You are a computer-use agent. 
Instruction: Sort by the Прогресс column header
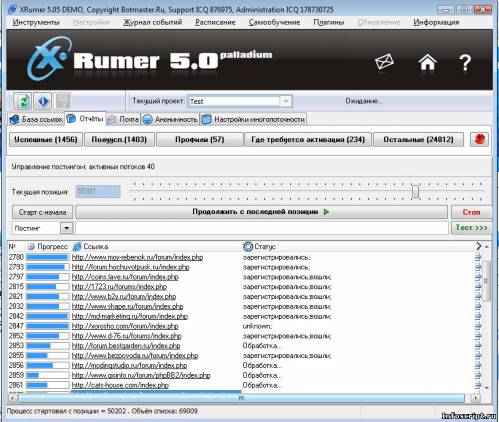point(48,247)
